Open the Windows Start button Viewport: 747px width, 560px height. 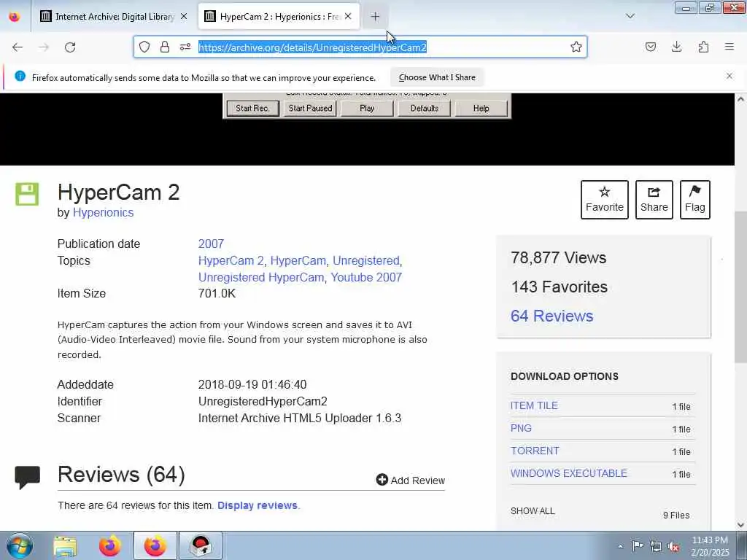[x=20, y=545]
